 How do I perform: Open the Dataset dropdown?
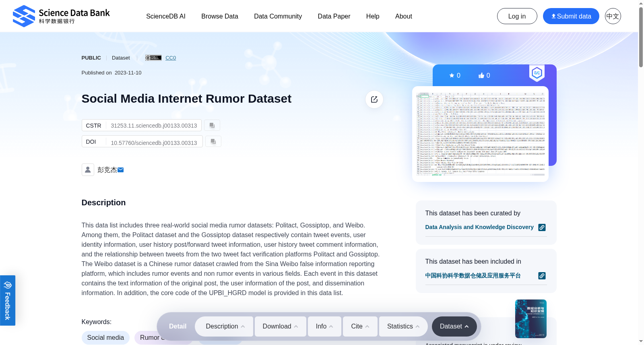click(454, 326)
